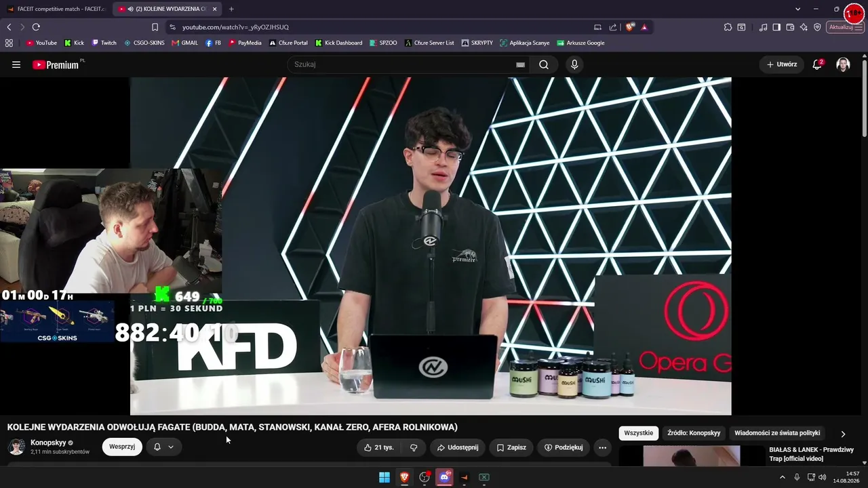
Task: Open the Konopskyy channel avatar
Action: pos(16,447)
